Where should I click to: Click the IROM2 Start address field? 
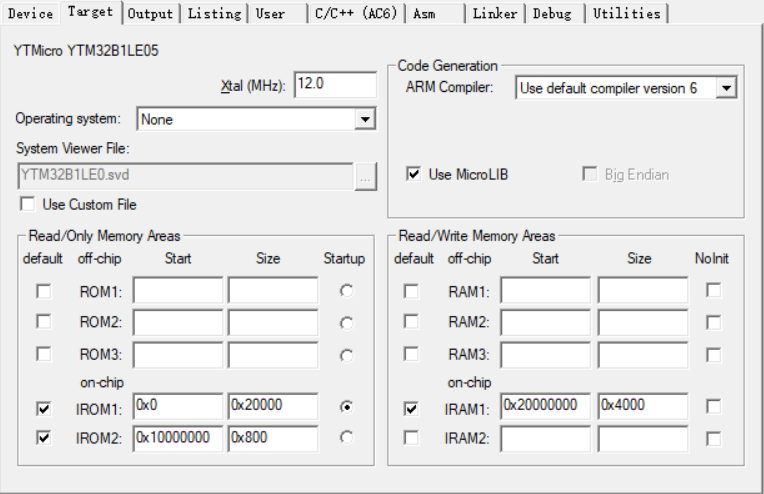click(177, 437)
